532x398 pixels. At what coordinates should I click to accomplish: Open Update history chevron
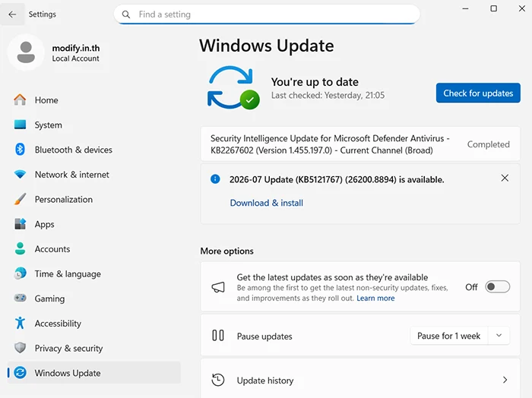point(505,380)
